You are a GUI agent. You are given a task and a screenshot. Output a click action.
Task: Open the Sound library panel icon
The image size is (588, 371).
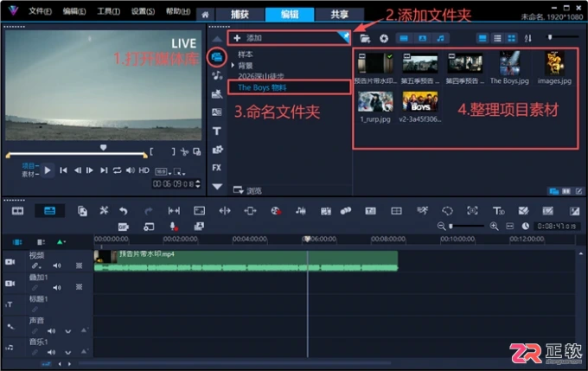(217, 75)
